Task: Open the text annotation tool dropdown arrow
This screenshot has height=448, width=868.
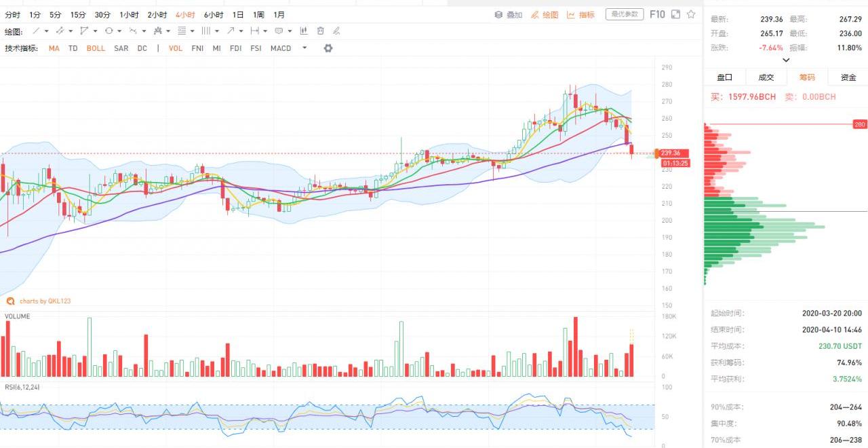Action: 290,31
